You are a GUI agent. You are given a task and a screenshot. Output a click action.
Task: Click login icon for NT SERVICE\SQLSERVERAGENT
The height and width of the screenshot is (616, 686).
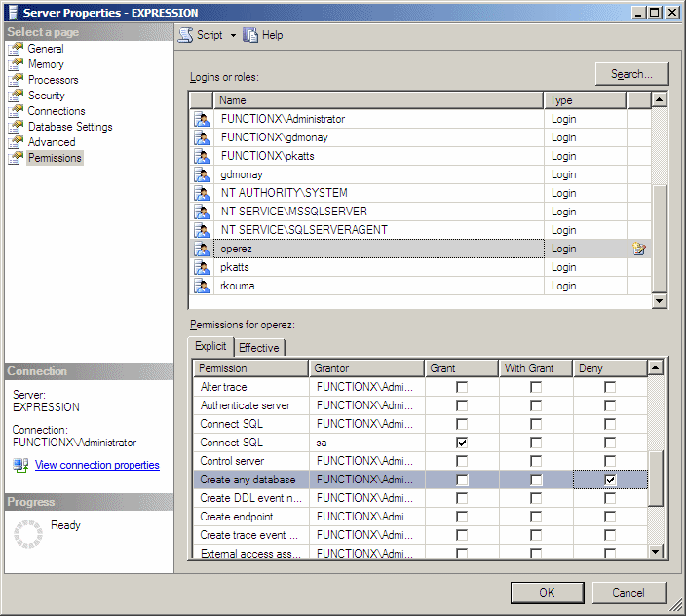[x=202, y=230]
